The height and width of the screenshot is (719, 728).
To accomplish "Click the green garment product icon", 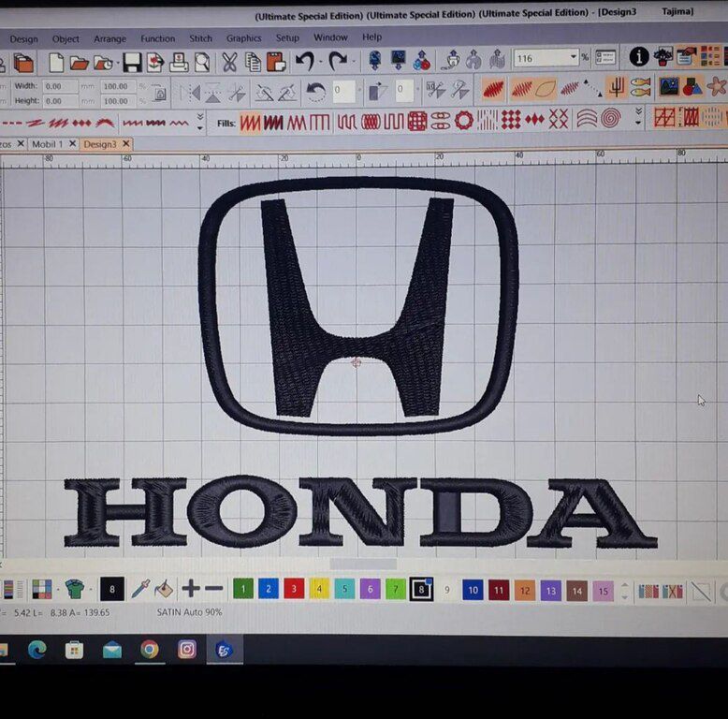I will 74,589.
